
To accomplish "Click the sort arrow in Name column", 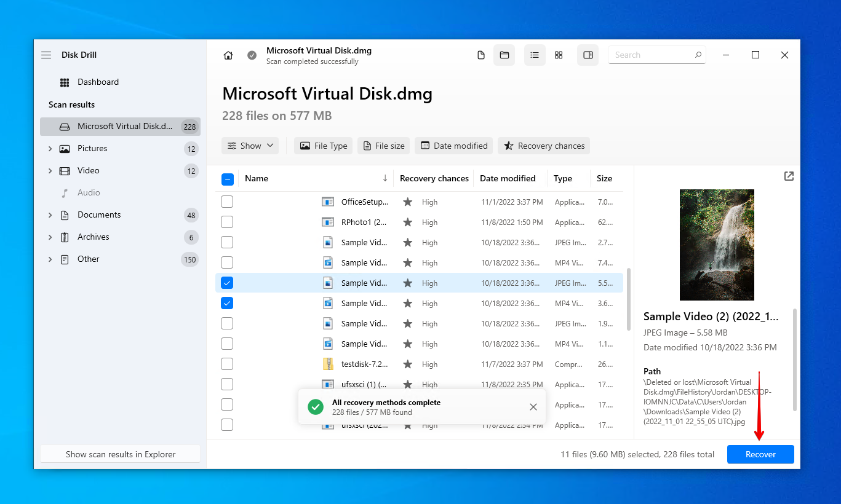I will tap(385, 178).
